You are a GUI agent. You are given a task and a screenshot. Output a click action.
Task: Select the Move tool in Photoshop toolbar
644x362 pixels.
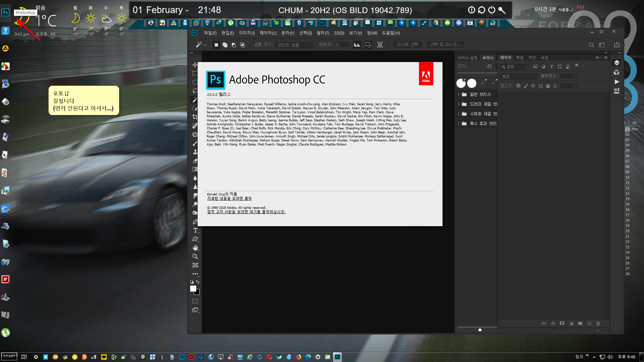(x=195, y=65)
